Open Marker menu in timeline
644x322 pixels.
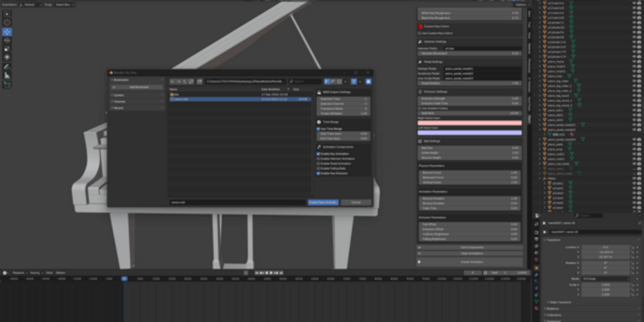(61, 273)
